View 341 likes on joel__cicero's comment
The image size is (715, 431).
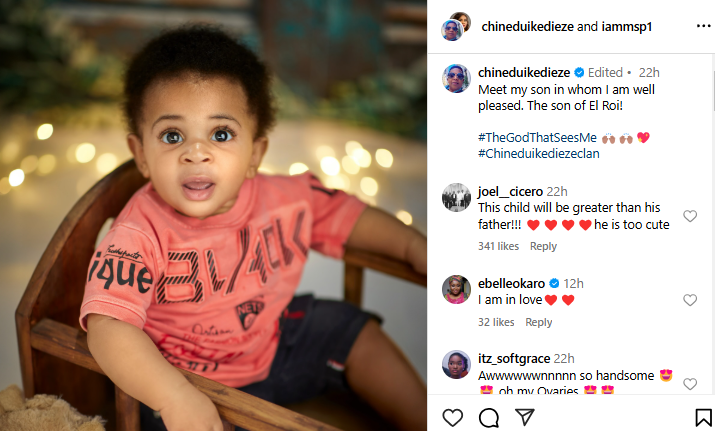click(498, 246)
